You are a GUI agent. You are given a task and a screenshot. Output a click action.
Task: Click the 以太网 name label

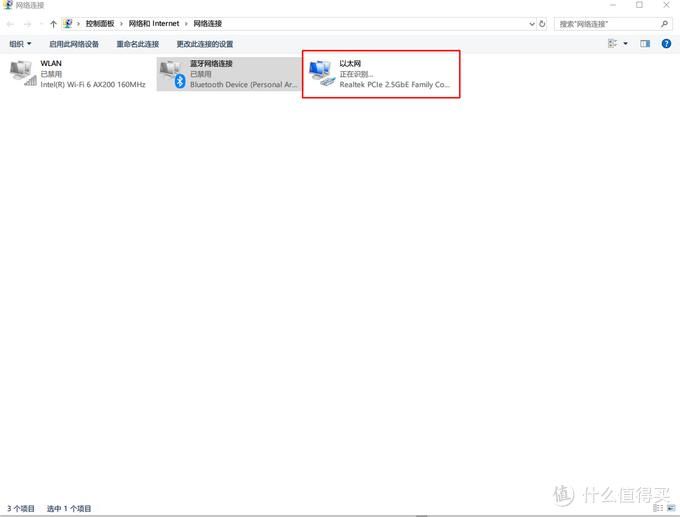(x=350, y=63)
